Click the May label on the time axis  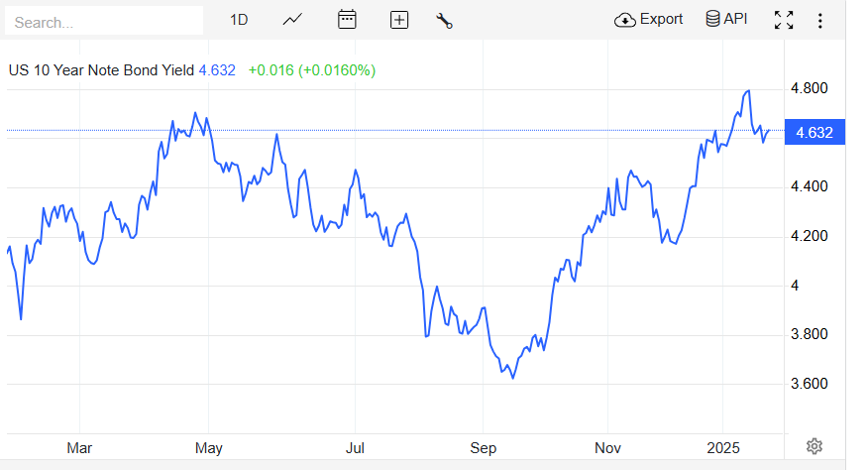coord(209,448)
